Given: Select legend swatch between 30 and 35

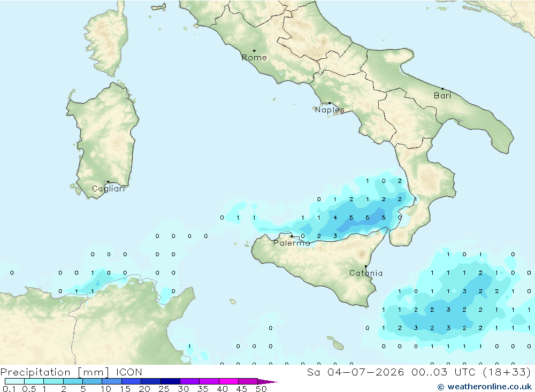Looking at the screenshot, I should [189, 381].
